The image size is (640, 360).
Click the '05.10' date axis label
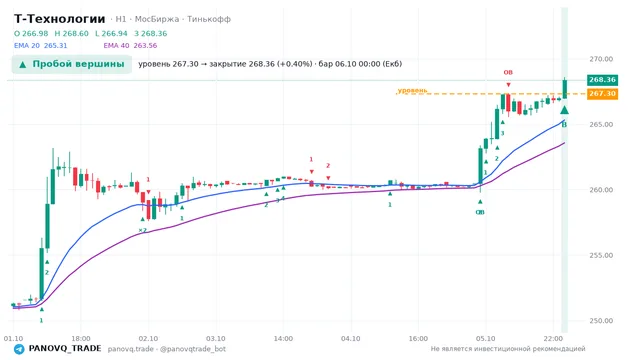486,338
